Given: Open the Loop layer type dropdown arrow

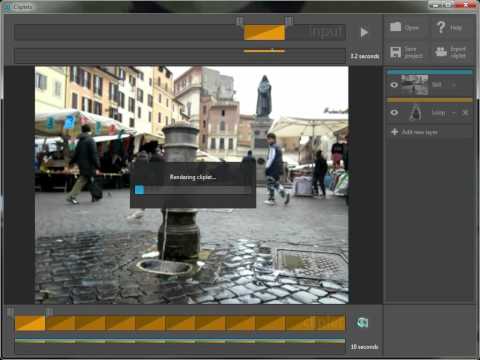Looking at the screenshot, I should coord(454,113).
